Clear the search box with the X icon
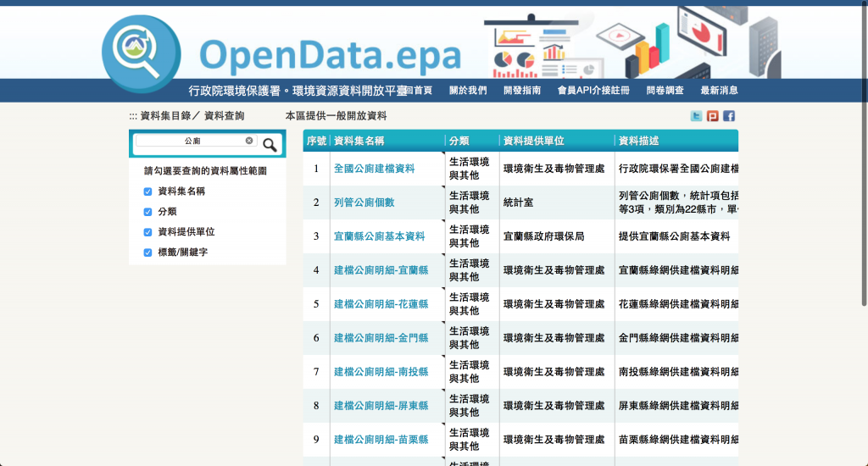This screenshot has width=868, height=466. [249, 141]
